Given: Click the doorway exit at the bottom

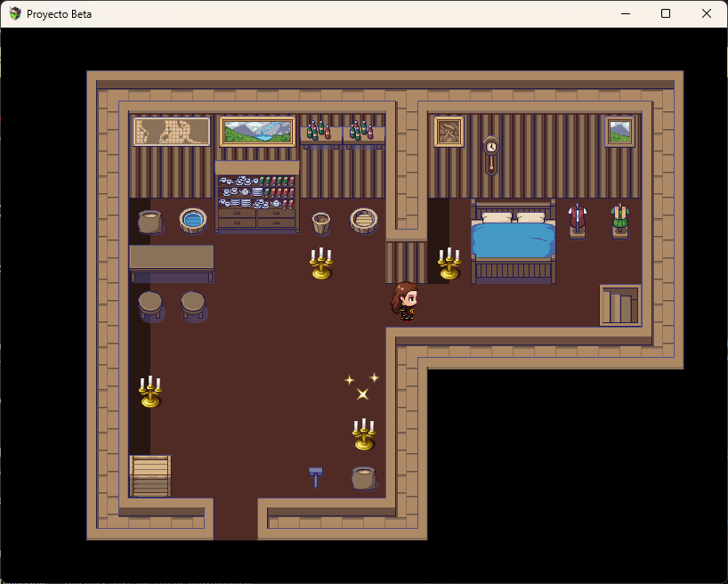Looking at the screenshot, I should pyautogui.click(x=235, y=519).
